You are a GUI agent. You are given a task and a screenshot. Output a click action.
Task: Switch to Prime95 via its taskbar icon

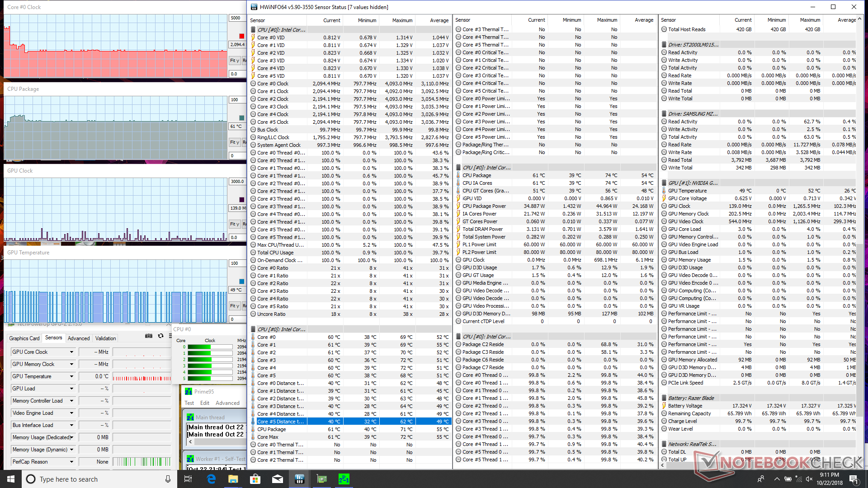pyautogui.click(x=344, y=479)
